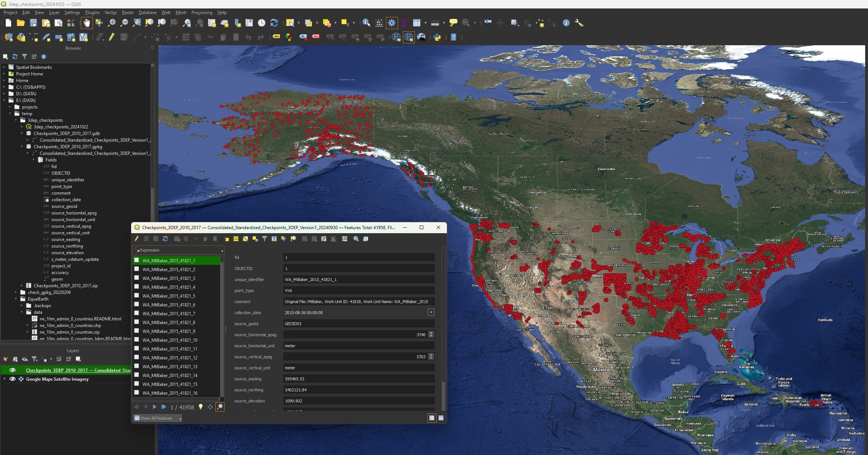Refresh the map canvas
This screenshot has height=455, width=868.
[274, 23]
